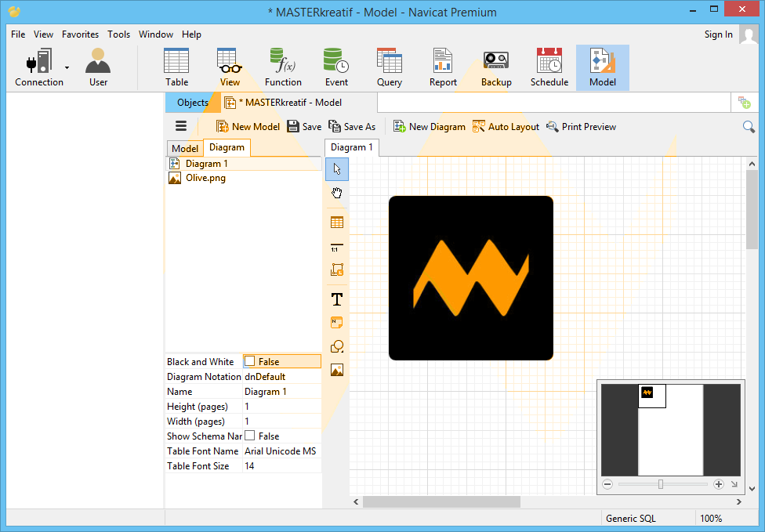Open the User manager icon
Viewport: 765px width, 532px height.
coord(98,68)
